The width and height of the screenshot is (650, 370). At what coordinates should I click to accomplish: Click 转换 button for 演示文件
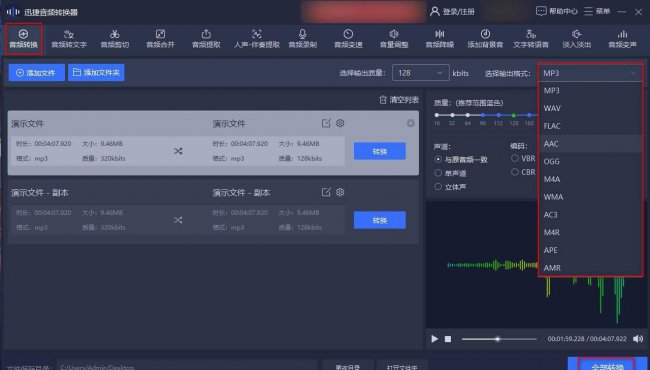[x=380, y=151]
